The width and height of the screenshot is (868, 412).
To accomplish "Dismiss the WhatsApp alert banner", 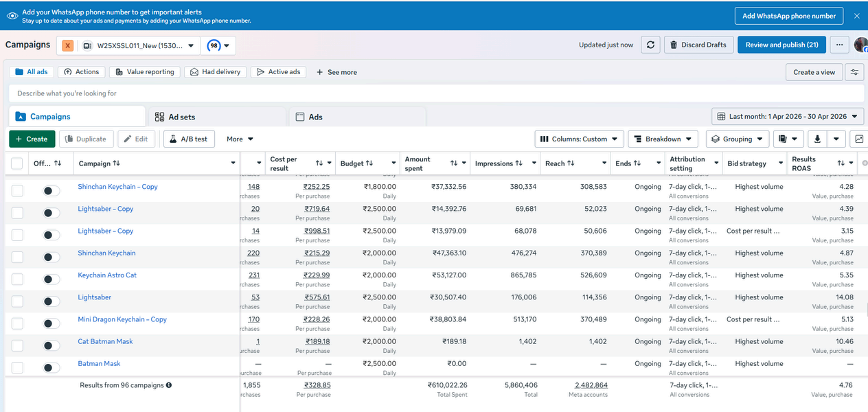I will [x=856, y=16].
